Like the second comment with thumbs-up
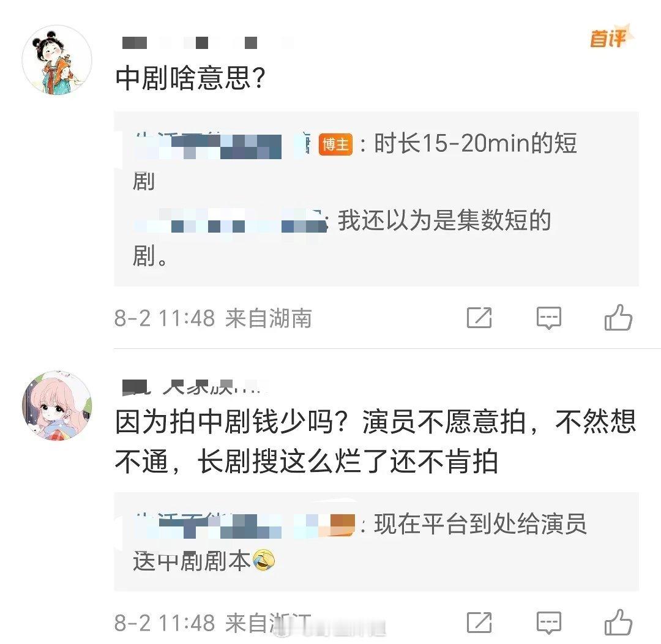The image size is (661, 644). (618, 622)
